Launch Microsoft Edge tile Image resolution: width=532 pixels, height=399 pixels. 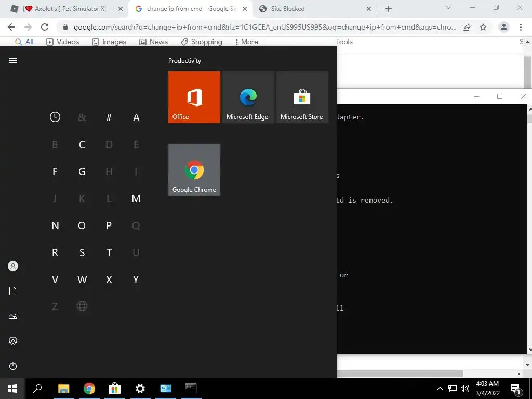click(248, 97)
